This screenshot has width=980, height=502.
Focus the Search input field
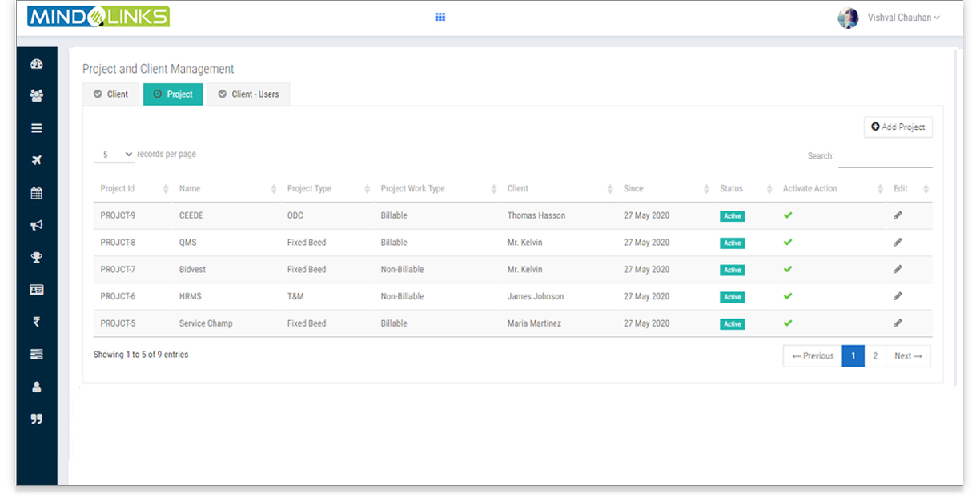(x=886, y=156)
